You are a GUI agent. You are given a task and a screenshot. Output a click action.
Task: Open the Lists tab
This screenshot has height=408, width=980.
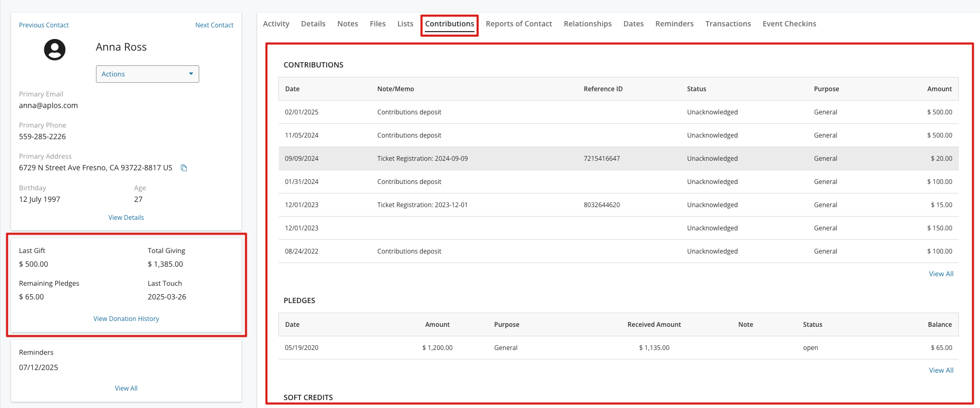pos(405,24)
